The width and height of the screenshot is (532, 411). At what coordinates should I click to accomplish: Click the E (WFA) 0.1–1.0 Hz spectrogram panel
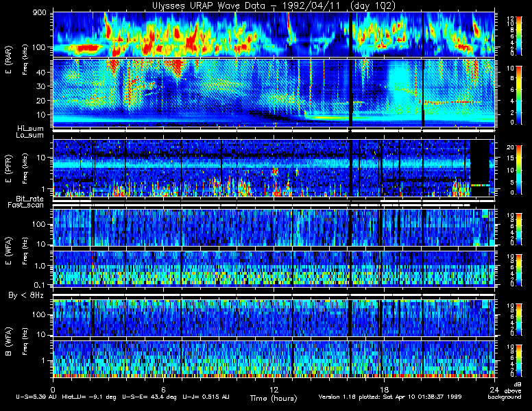(x=274, y=269)
